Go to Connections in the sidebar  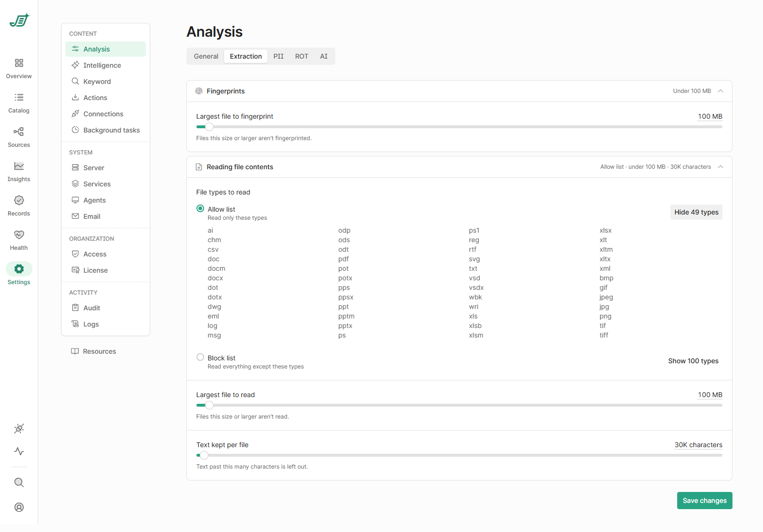point(105,114)
